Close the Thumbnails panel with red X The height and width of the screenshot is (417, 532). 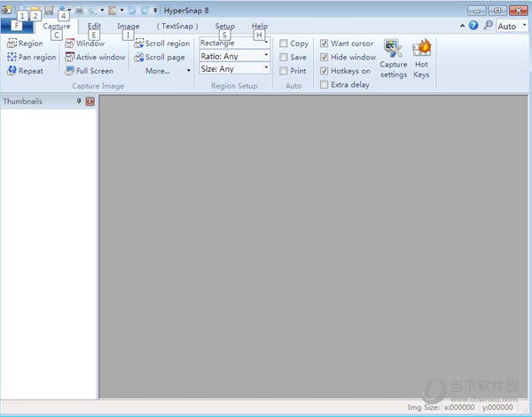click(x=90, y=101)
